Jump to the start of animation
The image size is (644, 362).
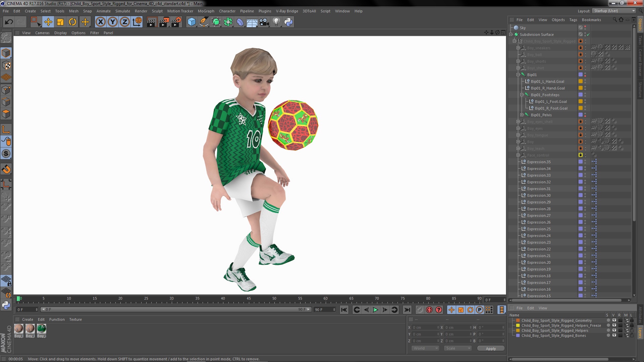point(344,310)
